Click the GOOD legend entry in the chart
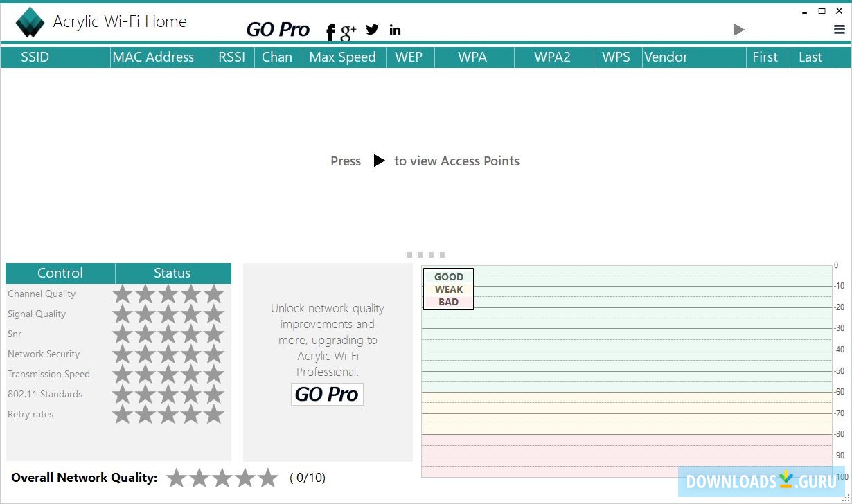This screenshot has width=852, height=504. [449, 277]
